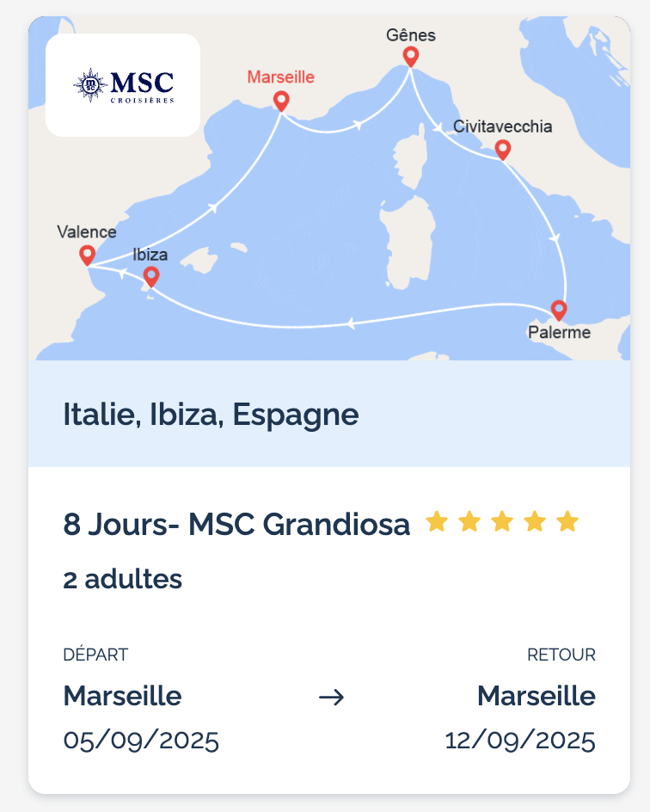Image resolution: width=650 pixels, height=812 pixels.
Task: Click the departure date 05/09/2025
Action: tap(141, 741)
